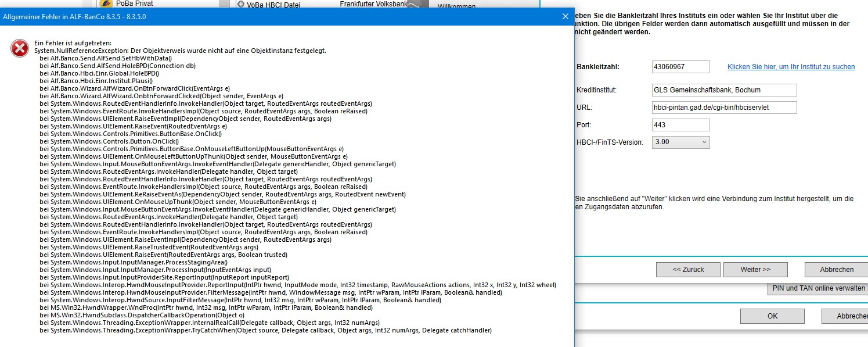
Task: Click the Willkommen label behind the dialog
Action: pos(456,6)
